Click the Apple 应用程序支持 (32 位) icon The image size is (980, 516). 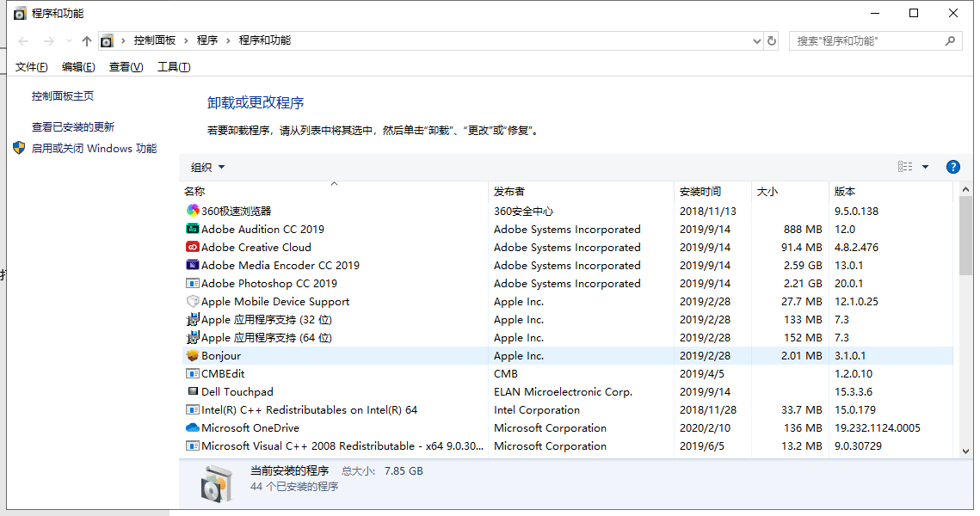[193, 319]
